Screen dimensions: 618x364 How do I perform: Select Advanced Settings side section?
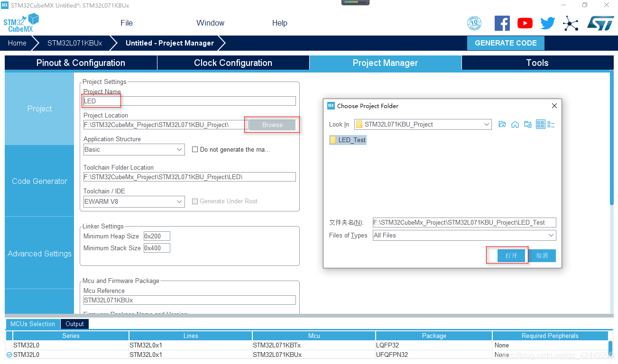point(39,254)
